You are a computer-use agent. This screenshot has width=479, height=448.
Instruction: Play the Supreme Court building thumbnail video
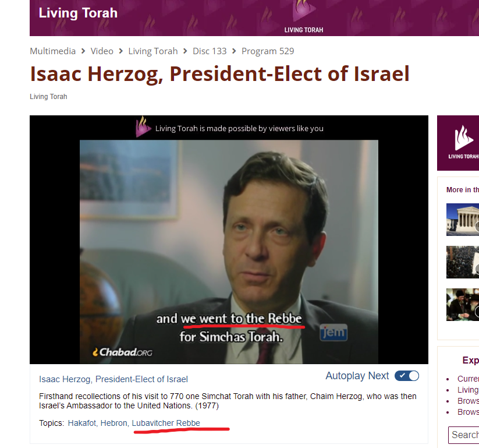[463, 220]
